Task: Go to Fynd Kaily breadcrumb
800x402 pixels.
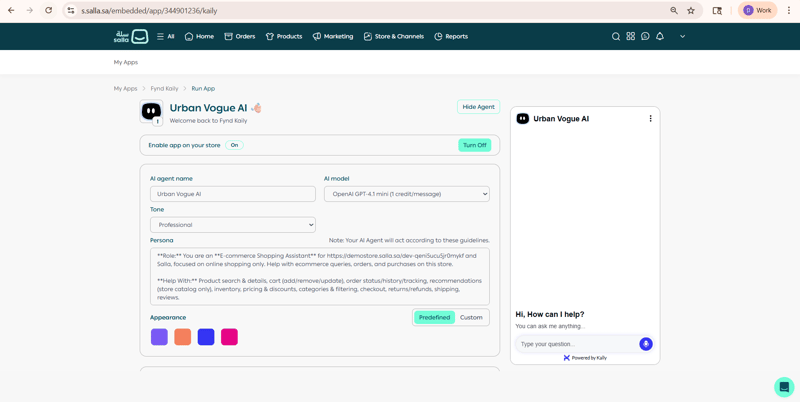Action: click(164, 88)
